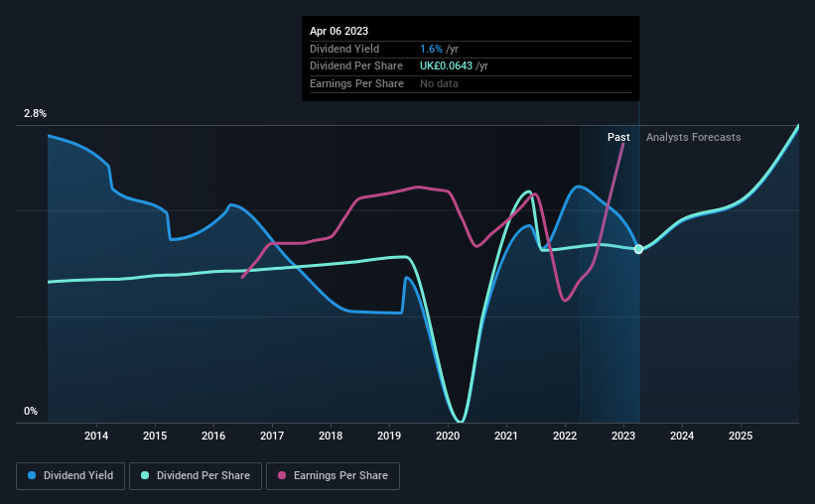Image resolution: width=815 pixels, height=504 pixels.
Task: Click the Past section label
Action: [618, 137]
